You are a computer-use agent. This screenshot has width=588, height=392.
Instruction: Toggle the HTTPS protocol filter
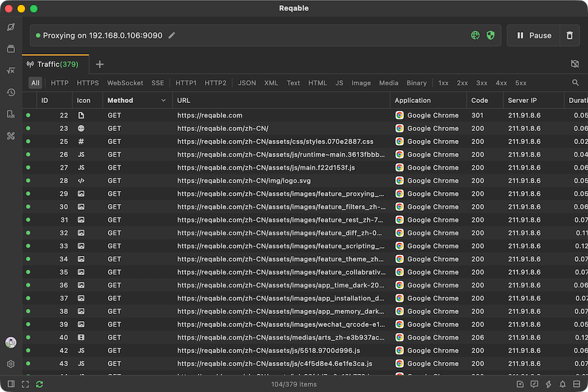point(88,83)
